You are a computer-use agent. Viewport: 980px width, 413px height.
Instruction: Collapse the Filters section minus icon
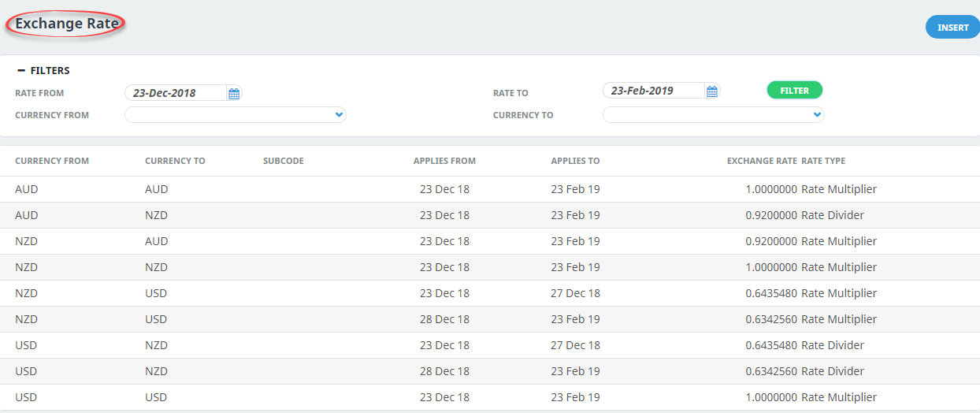(21, 70)
